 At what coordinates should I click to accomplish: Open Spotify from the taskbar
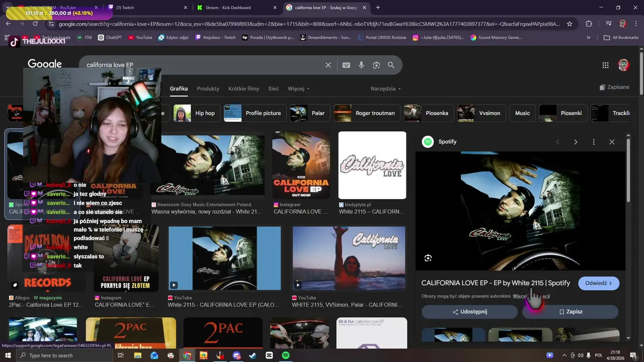[286, 355]
